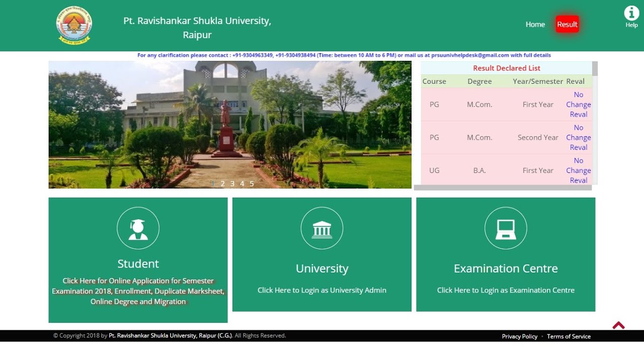644x362 pixels.
Task: Select slide 5 in carousel pager
Action: 252,184
